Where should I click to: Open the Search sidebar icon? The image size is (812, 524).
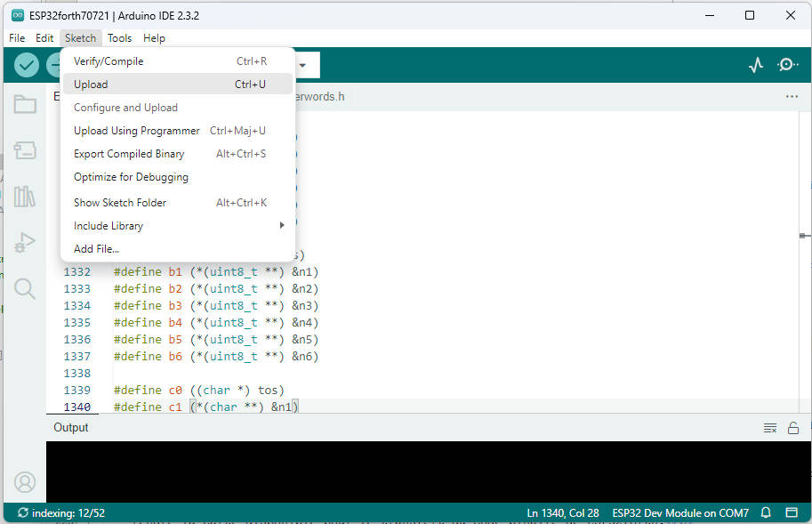click(24, 289)
